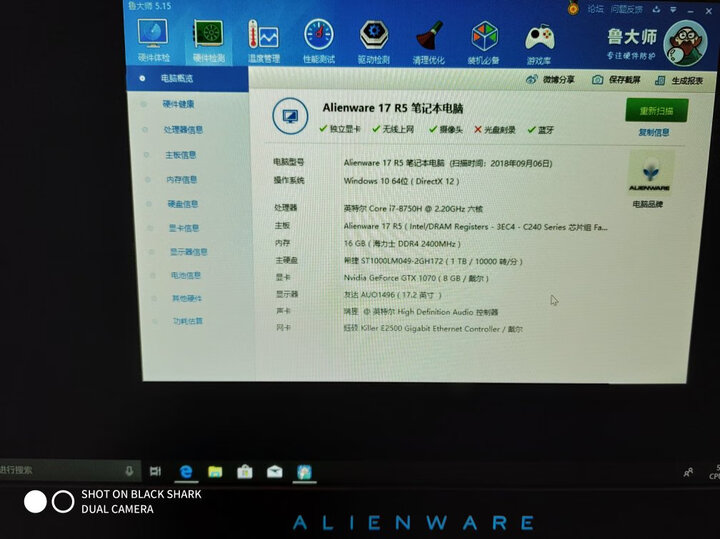Image resolution: width=720 pixels, height=539 pixels.
Task: Click the Alienware 17 R5 motherboard value
Action: coord(475,226)
